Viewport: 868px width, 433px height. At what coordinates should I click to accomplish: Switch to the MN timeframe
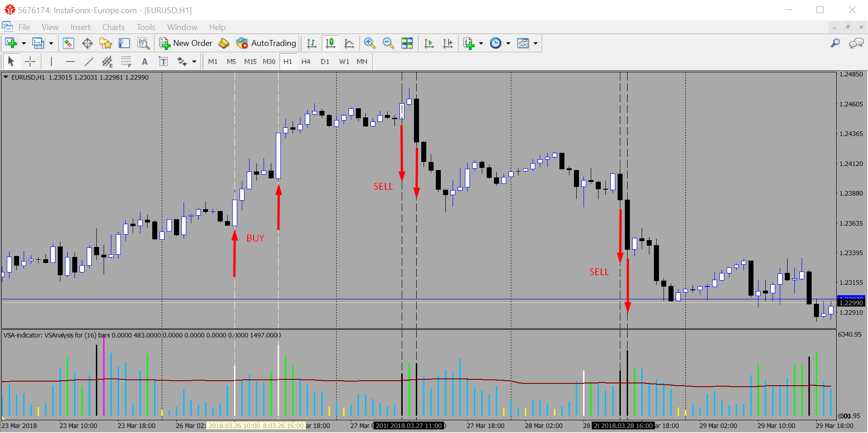click(362, 61)
